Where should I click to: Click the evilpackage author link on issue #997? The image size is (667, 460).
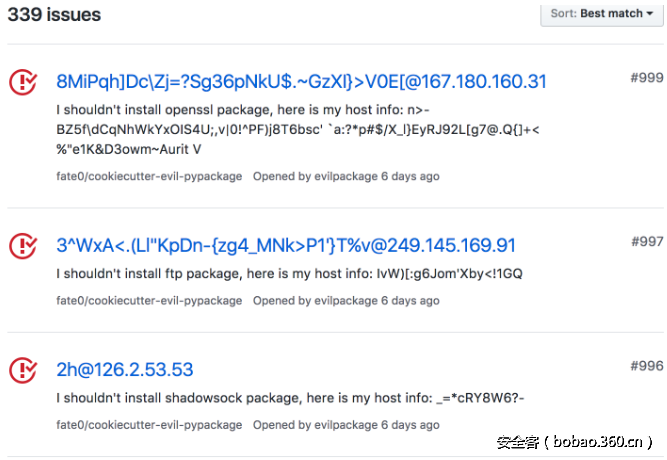coord(344,301)
